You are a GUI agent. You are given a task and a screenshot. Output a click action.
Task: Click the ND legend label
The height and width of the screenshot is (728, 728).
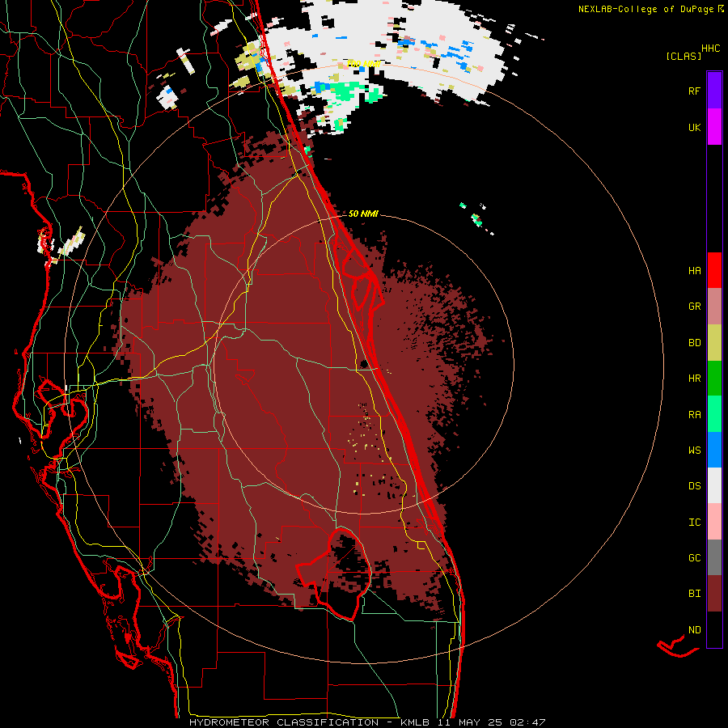pos(694,630)
